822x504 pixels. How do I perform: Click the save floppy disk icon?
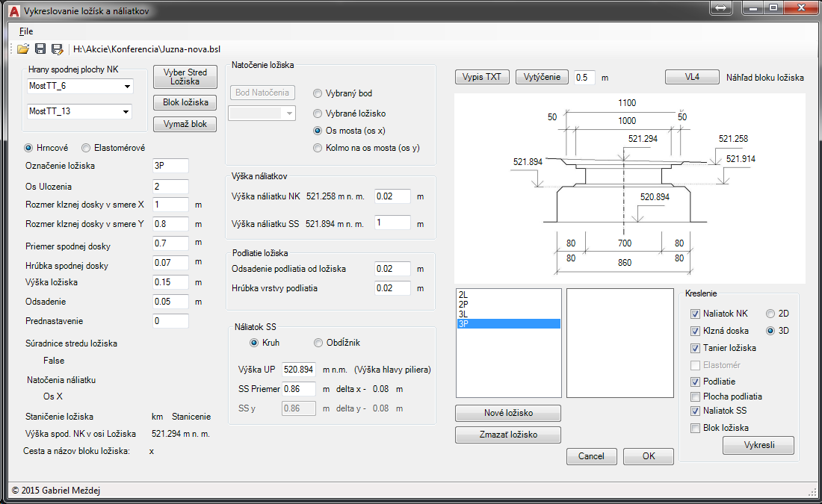[40, 49]
